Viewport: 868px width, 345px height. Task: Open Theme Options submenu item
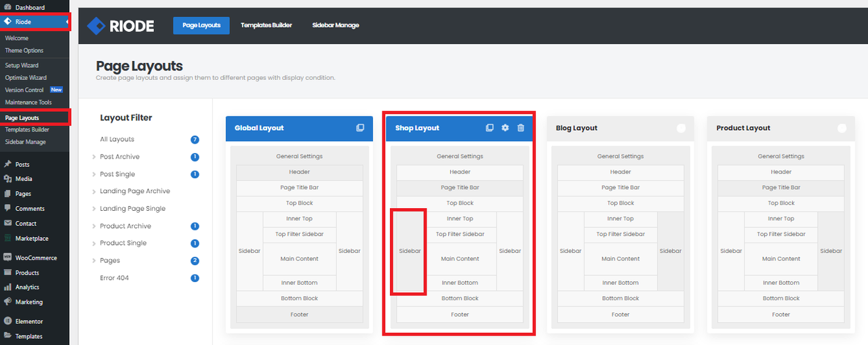pyautogui.click(x=24, y=50)
